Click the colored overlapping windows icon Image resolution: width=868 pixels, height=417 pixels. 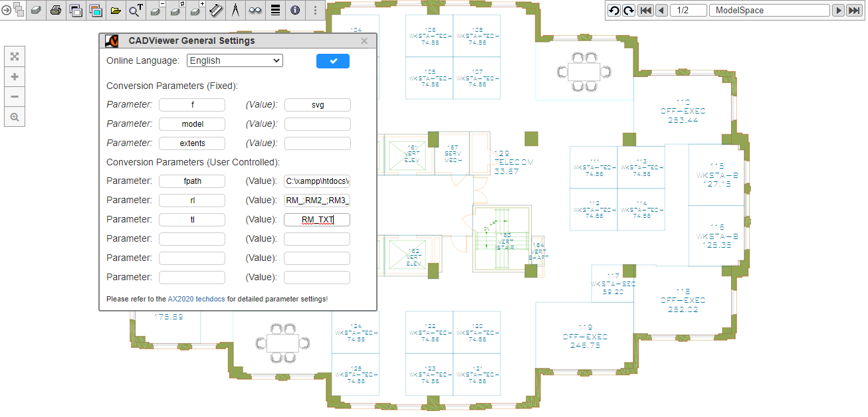(x=96, y=10)
